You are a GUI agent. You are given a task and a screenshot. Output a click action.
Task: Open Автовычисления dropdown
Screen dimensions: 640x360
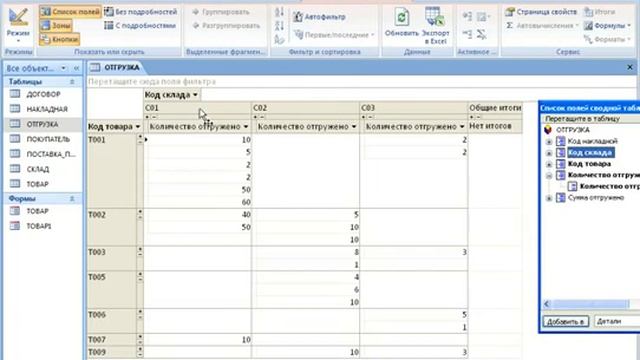click(x=542, y=25)
